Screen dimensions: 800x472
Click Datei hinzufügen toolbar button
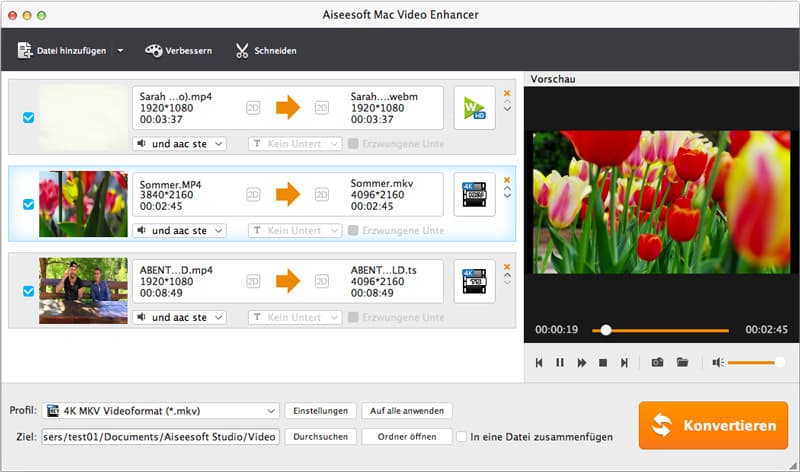click(62, 51)
